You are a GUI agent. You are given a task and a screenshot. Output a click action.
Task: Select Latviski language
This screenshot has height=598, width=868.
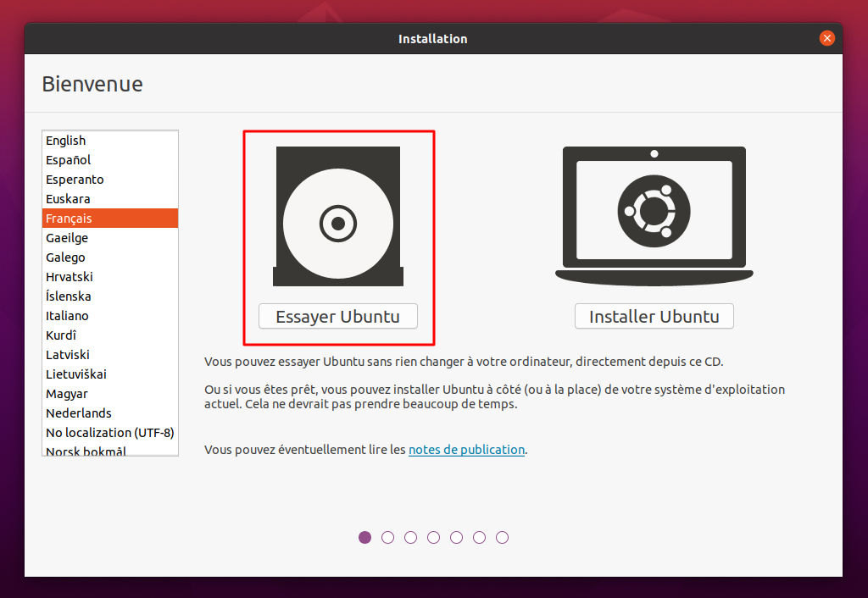tap(110, 355)
